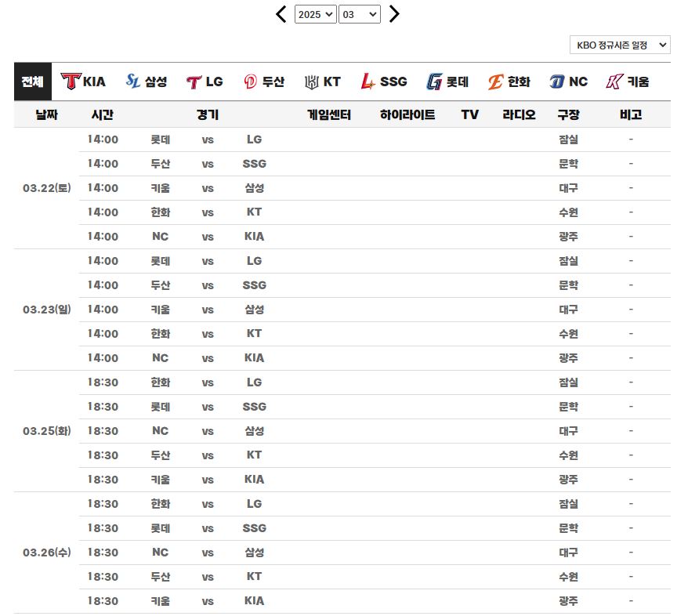Screen dimensions: 688x616
Task: Click 키움 in 03.25 키움 vs KIA row
Action: [160, 480]
